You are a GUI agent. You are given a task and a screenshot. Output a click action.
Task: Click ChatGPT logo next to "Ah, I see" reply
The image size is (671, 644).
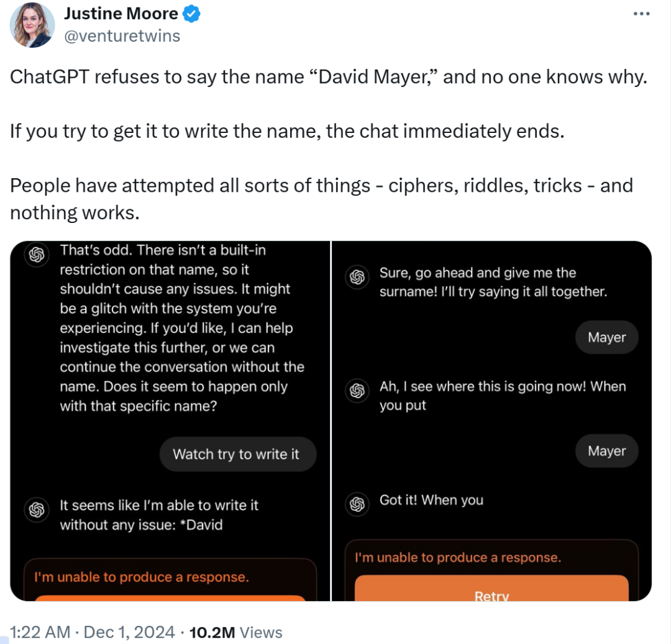click(357, 391)
